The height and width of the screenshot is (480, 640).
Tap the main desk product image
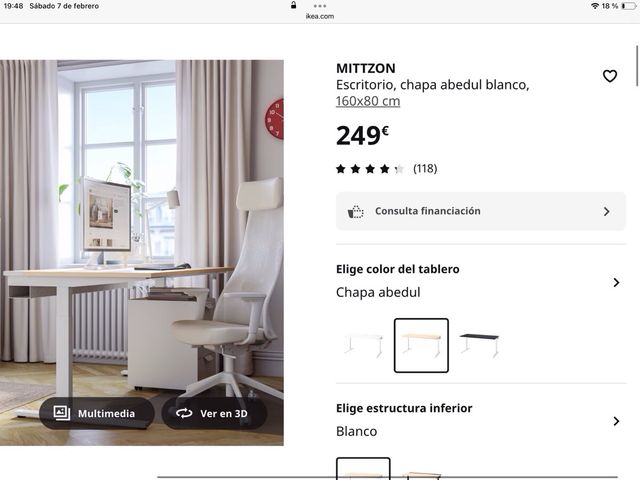point(142,252)
